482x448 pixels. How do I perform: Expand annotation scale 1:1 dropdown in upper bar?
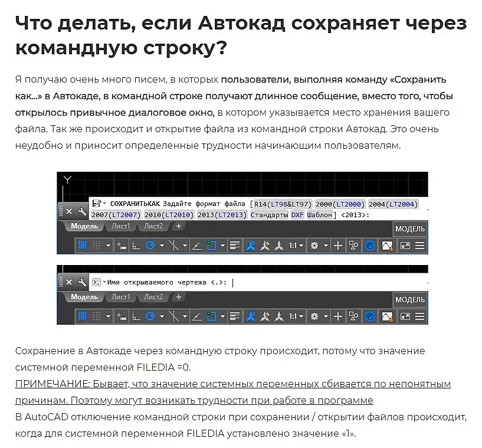coord(296,246)
